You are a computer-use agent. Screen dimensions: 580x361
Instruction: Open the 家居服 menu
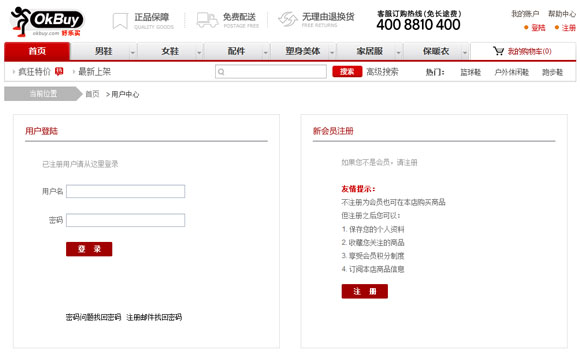(x=369, y=51)
